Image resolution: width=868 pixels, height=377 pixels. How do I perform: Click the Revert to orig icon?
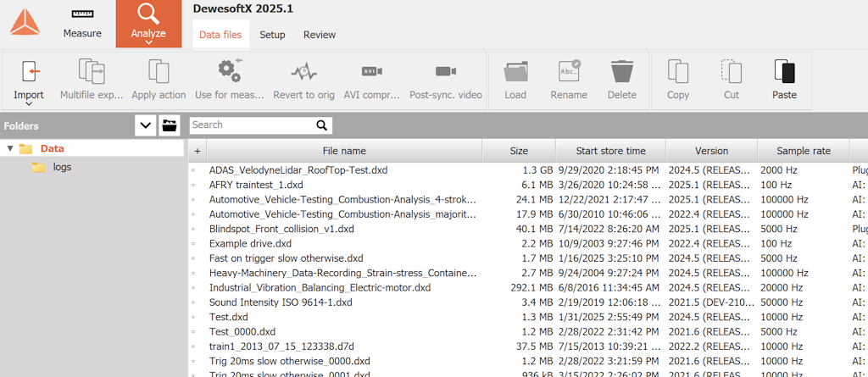304,71
